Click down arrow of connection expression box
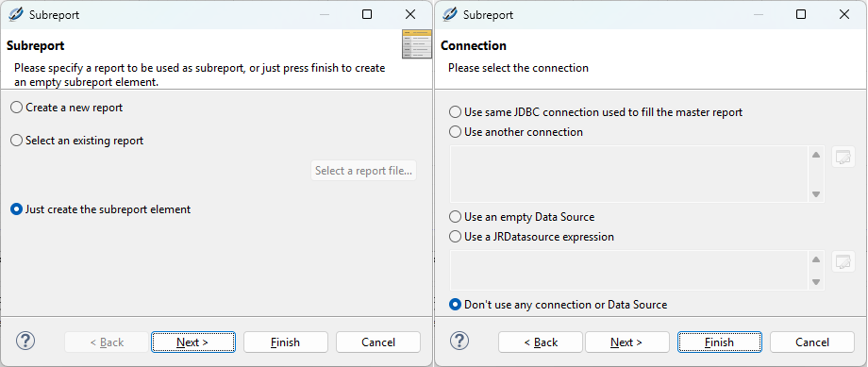Screen dimensions: 868x367 [x=816, y=194]
